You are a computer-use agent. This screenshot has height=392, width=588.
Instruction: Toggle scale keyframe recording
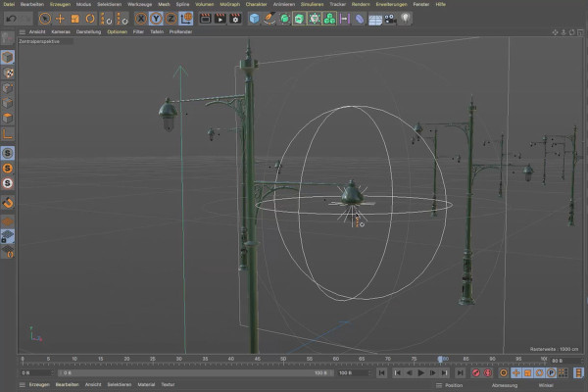tap(527, 372)
